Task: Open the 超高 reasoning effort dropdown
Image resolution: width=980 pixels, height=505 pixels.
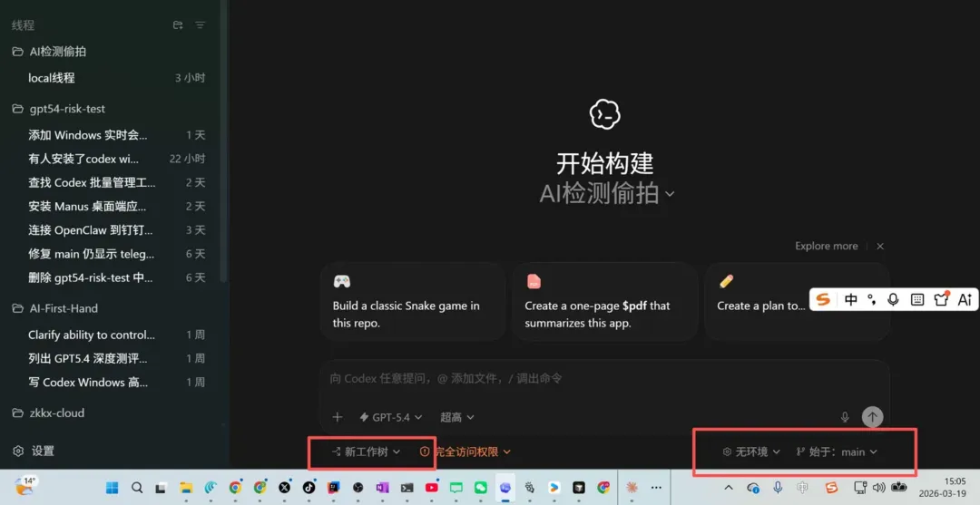Action: [456, 417]
